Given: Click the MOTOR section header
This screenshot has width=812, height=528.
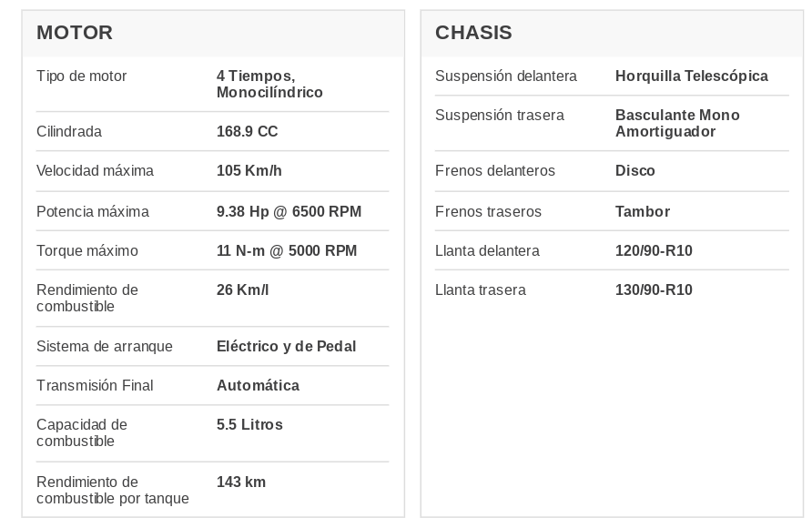Looking at the screenshot, I should click(x=74, y=33).
